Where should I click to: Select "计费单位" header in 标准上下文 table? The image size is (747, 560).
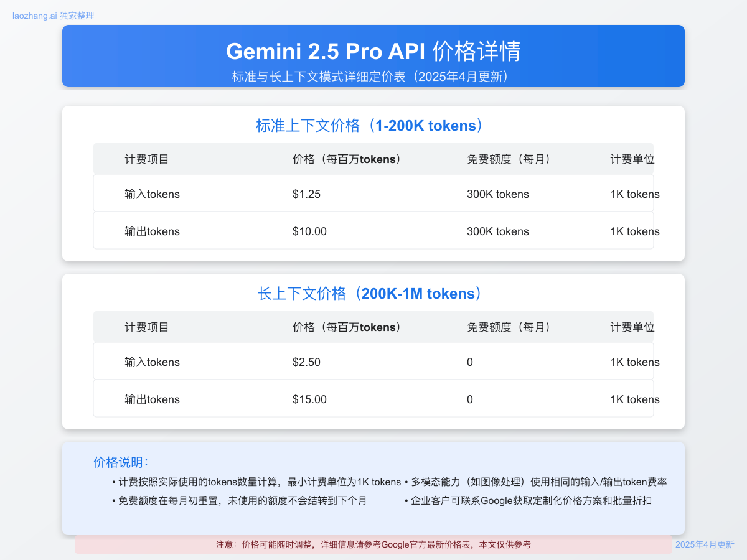632,159
